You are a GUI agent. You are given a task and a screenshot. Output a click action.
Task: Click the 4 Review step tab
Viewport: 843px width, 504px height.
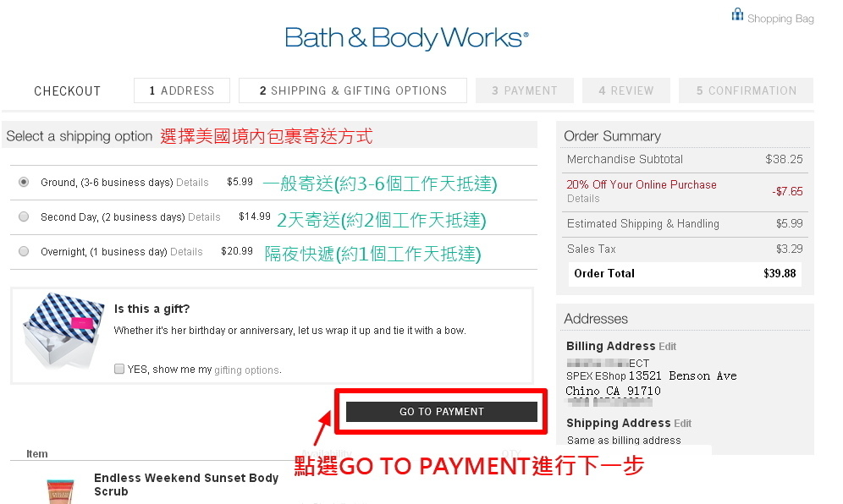tap(625, 90)
